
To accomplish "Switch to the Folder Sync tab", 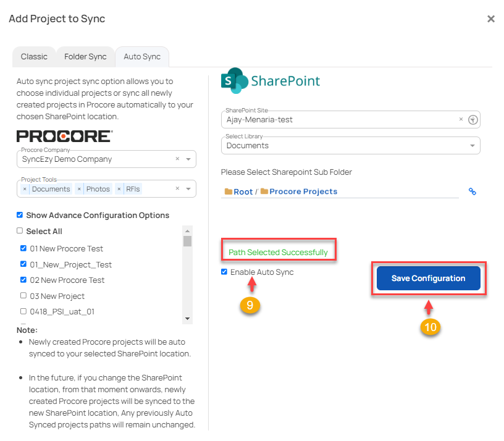I will (x=85, y=56).
